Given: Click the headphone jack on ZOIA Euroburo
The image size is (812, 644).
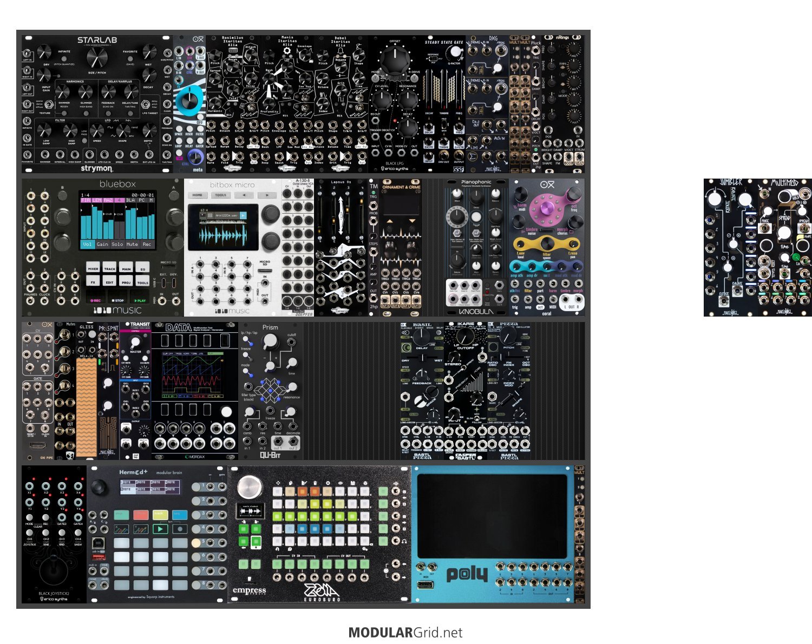Looking at the screenshot, I should [396, 541].
